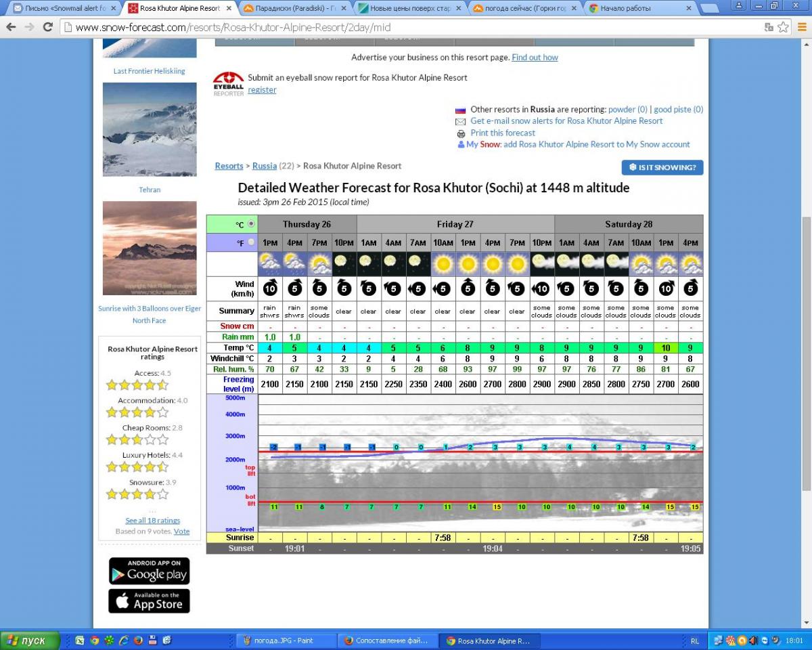Click the Snowsure rating stars

(137, 494)
